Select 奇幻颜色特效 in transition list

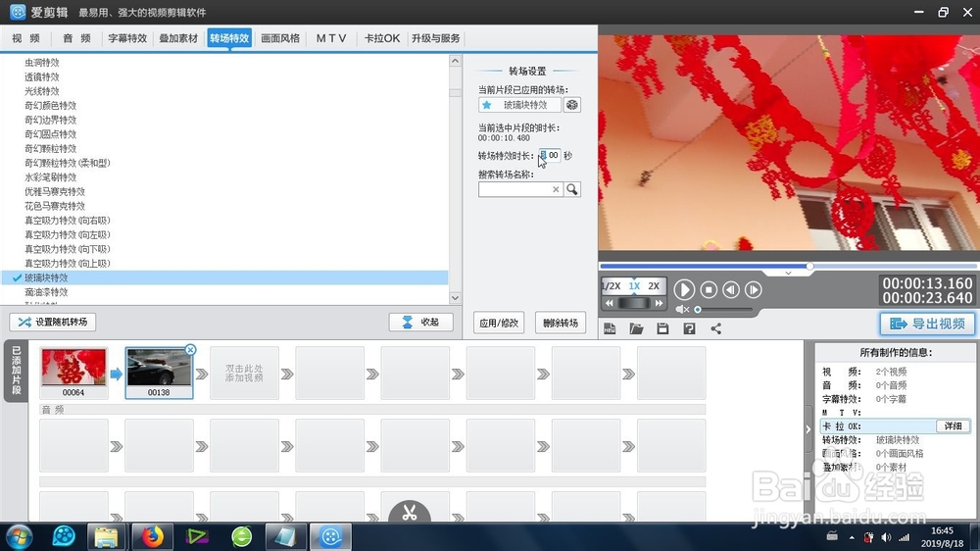51,106
